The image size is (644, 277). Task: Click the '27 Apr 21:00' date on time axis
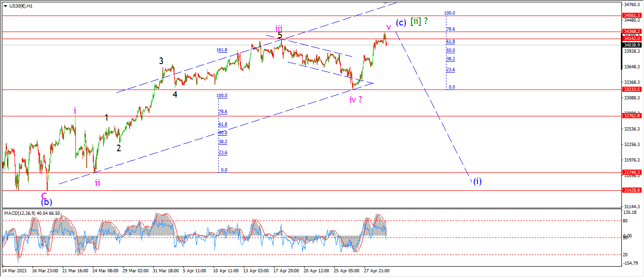377,271
